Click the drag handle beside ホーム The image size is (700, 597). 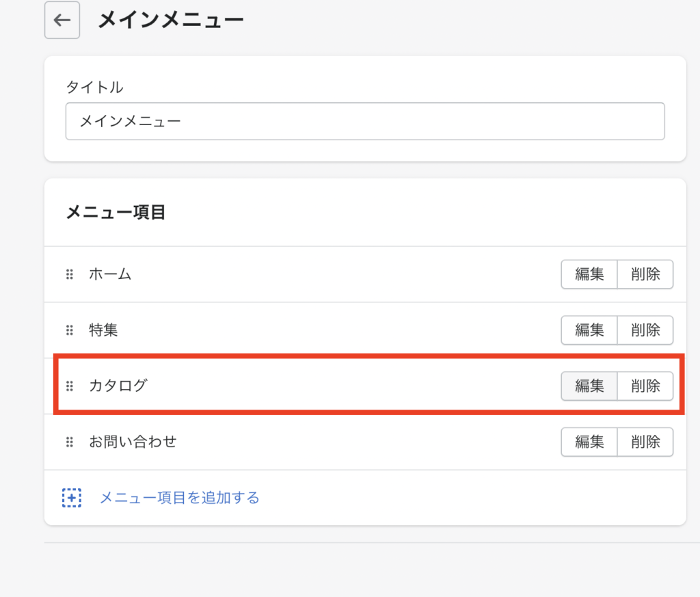(69, 274)
